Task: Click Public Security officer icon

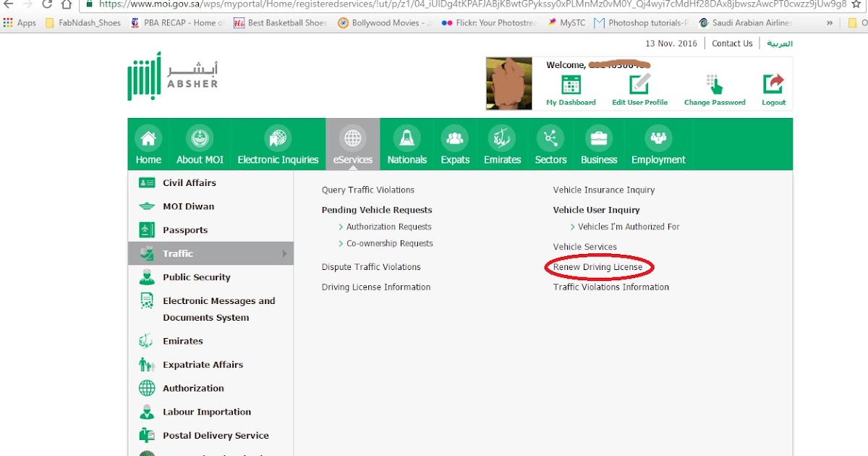Action: coord(147,277)
